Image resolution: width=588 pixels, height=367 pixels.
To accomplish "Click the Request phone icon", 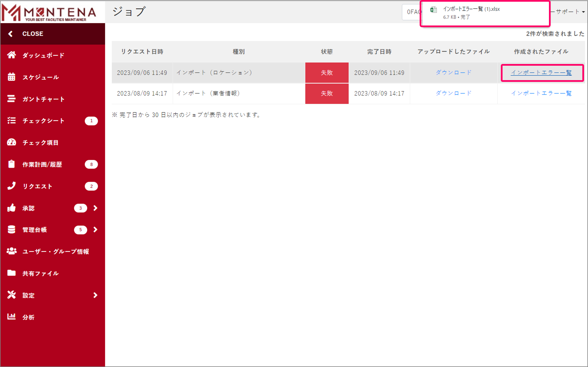I will (x=11, y=186).
